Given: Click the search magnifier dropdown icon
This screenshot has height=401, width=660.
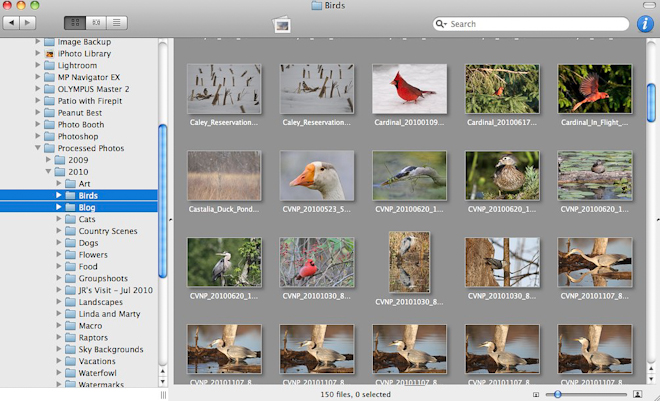Looking at the screenshot, I should (x=441, y=24).
